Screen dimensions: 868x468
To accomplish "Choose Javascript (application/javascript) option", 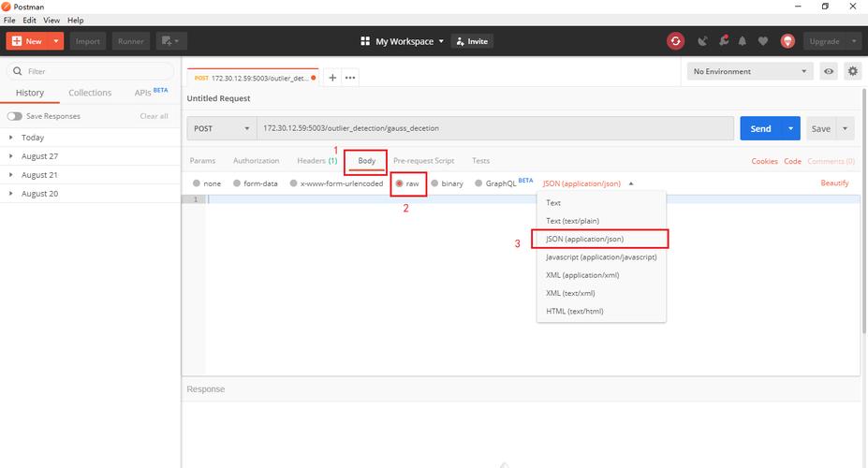I will click(x=600, y=257).
